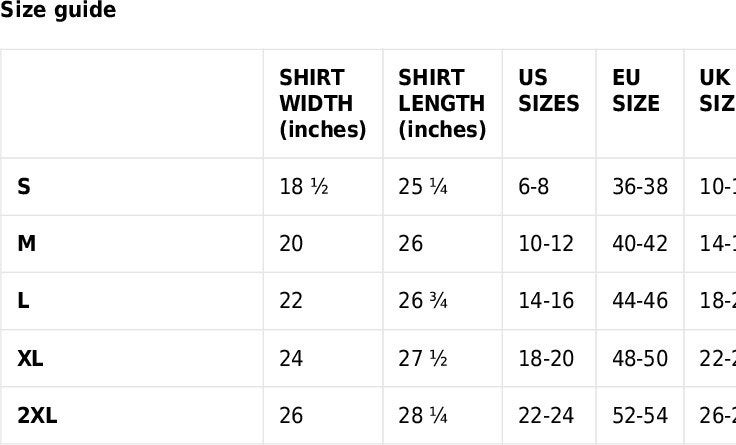
Task: Click the 26 ¾ shirt length cell
Action: tap(443, 301)
